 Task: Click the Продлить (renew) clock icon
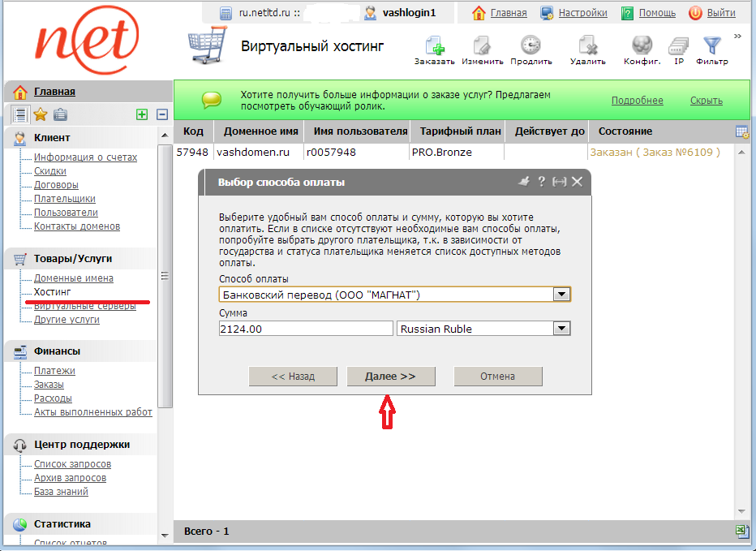tap(530, 45)
